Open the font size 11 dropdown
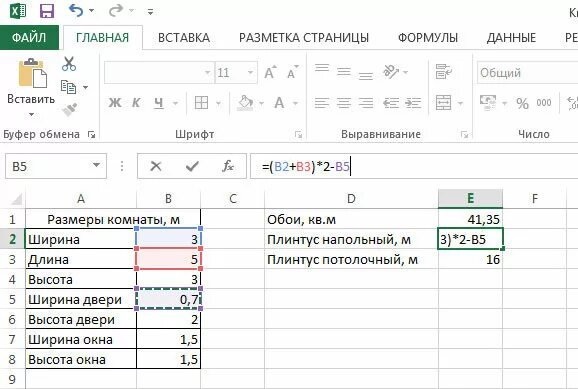The image size is (578, 389). coord(250,72)
